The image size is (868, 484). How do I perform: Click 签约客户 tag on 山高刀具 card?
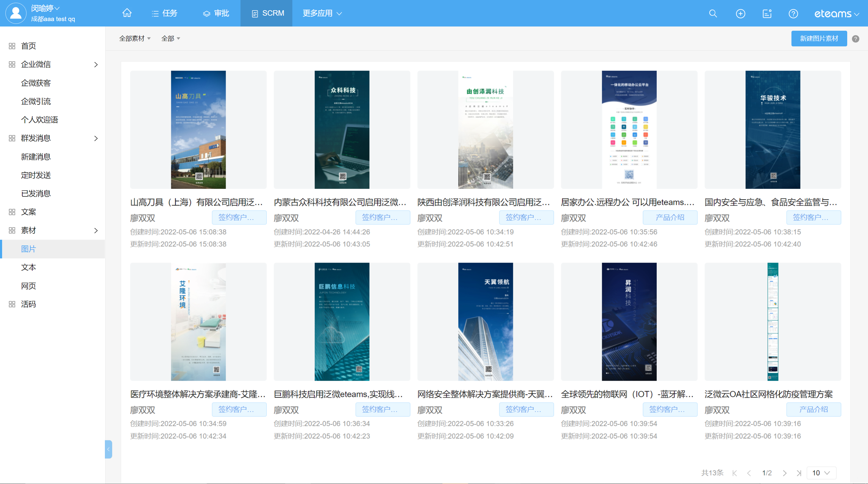click(239, 217)
